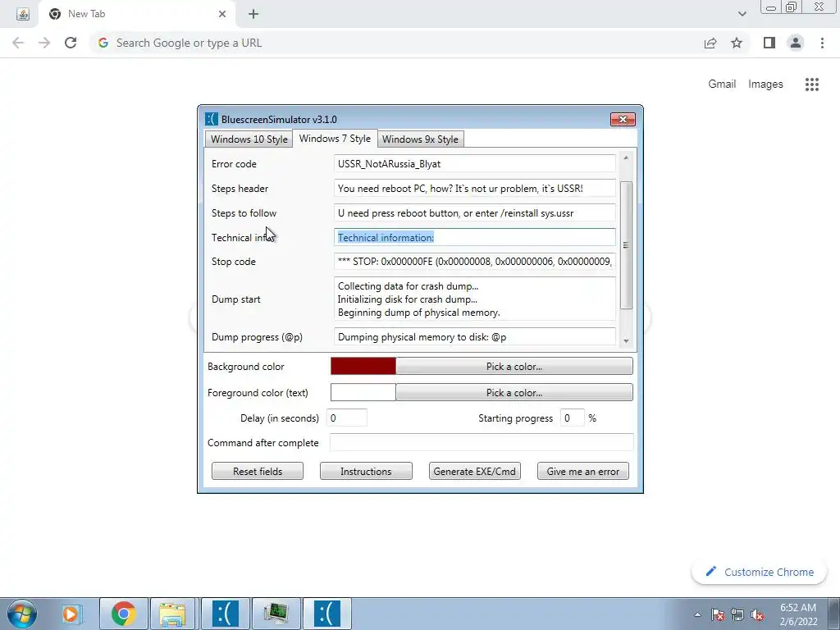840x630 pixels.
Task: Open the Google Images link
Action: tap(765, 84)
